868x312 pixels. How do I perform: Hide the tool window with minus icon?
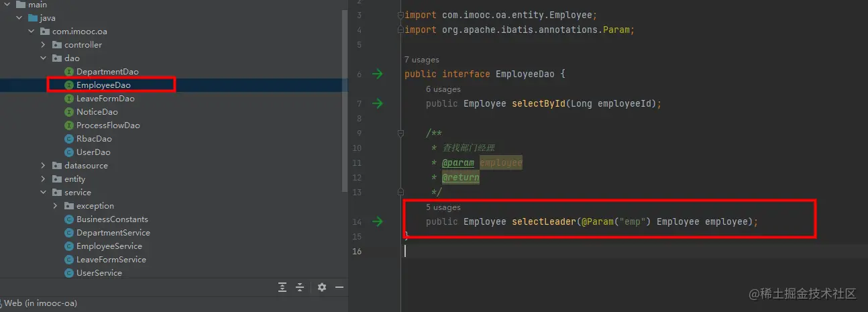[x=339, y=287]
